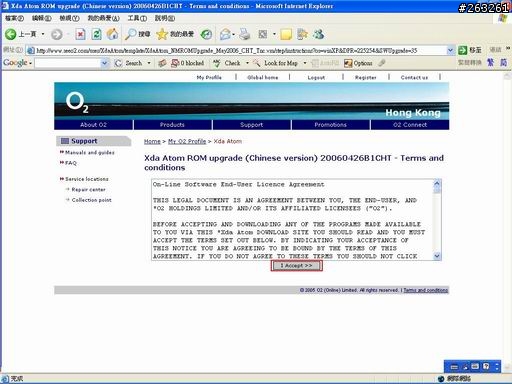This screenshot has height=384, width=512.
Task: Click the 0 blocked popup blocker
Action: (188, 63)
